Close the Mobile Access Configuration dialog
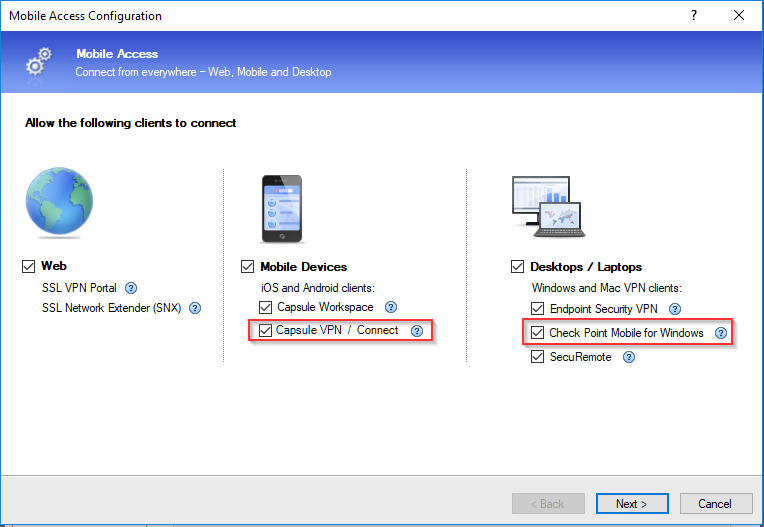 739,16
